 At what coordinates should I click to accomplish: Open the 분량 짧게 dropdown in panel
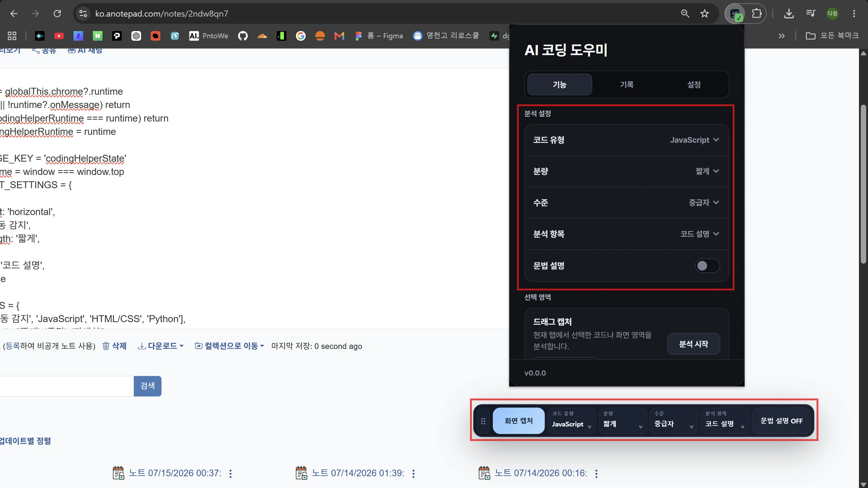point(627,171)
